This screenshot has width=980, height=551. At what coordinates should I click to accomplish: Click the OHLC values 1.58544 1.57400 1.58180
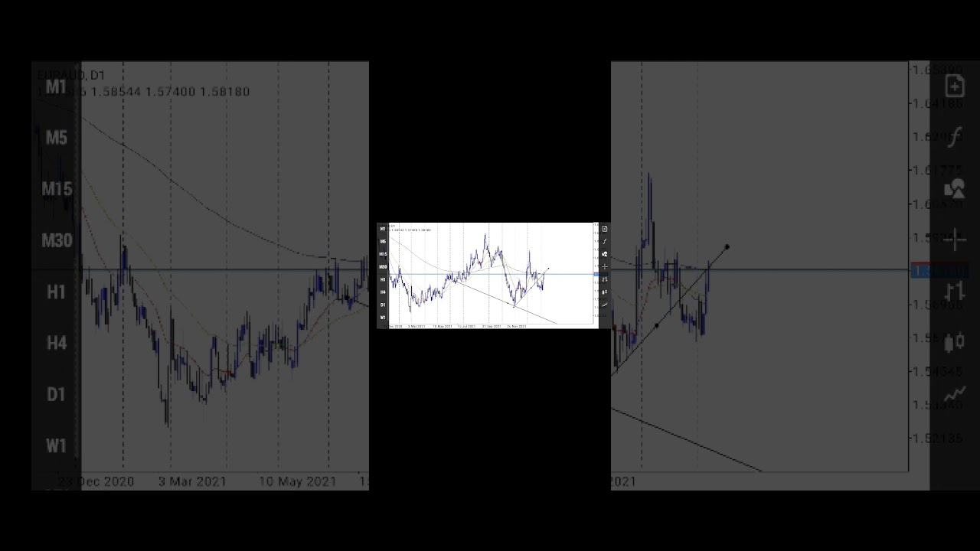tap(170, 92)
